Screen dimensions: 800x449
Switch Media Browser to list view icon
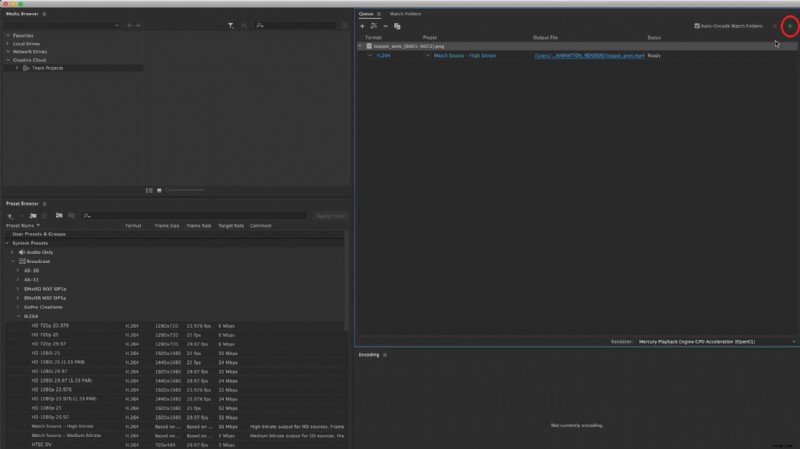pos(149,190)
